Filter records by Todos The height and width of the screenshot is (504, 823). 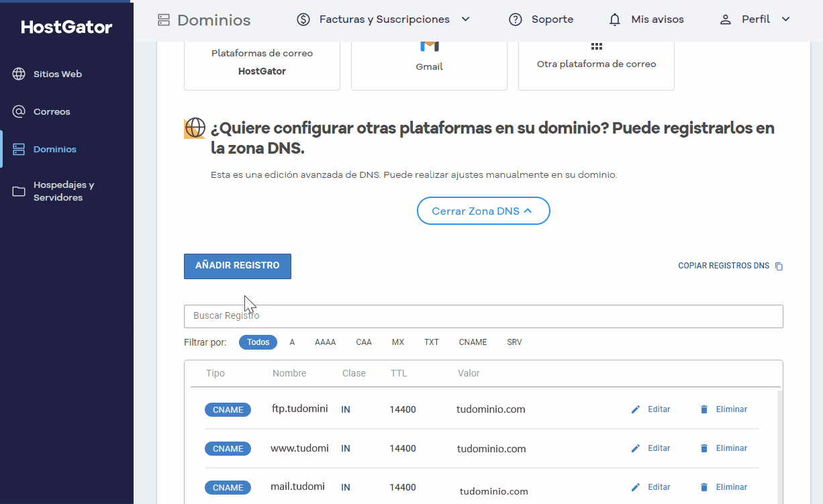[258, 342]
